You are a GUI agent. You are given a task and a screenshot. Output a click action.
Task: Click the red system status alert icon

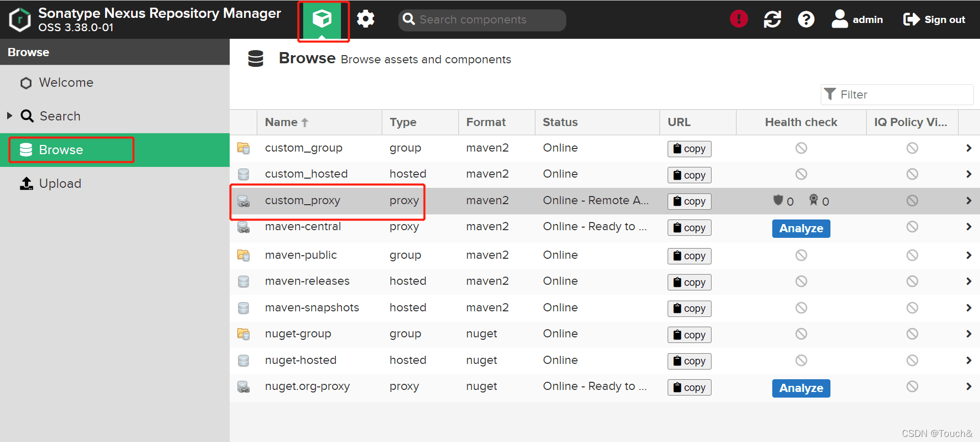coord(739,19)
